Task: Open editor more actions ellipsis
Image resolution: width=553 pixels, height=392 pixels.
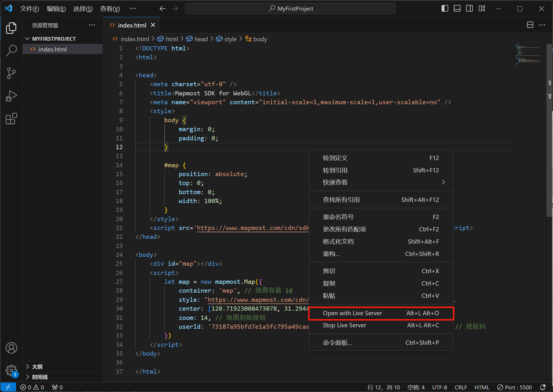Action: pyautogui.click(x=542, y=25)
